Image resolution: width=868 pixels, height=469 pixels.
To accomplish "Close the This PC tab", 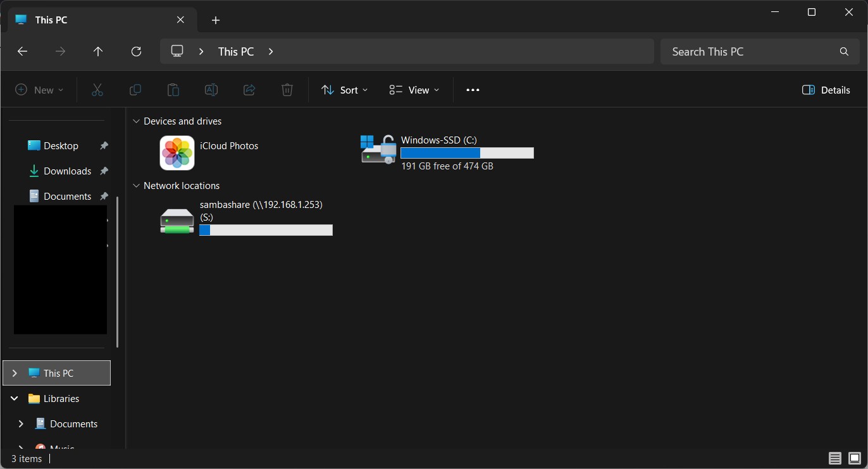I will (180, 20).
